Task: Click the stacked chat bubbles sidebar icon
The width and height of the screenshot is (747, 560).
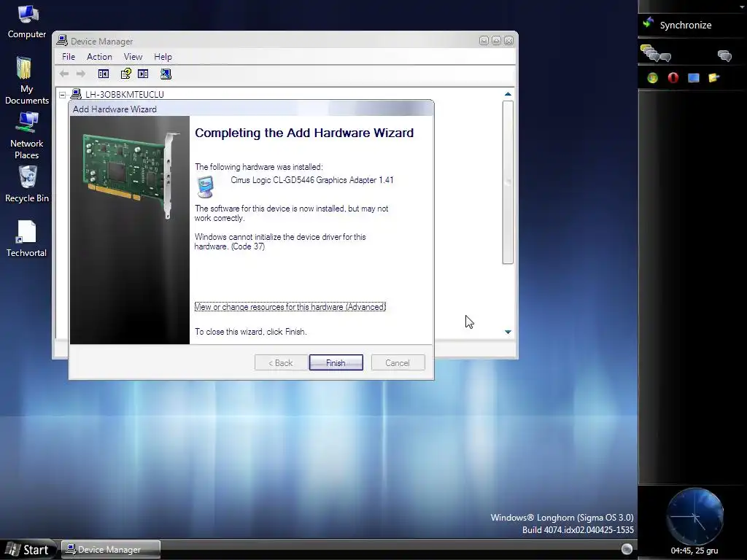Action: 656,53
